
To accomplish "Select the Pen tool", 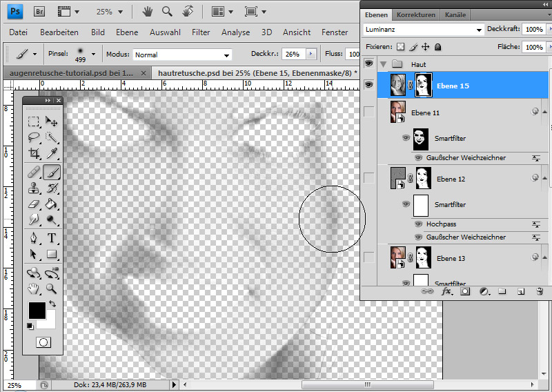I will [x=34, y=238].
